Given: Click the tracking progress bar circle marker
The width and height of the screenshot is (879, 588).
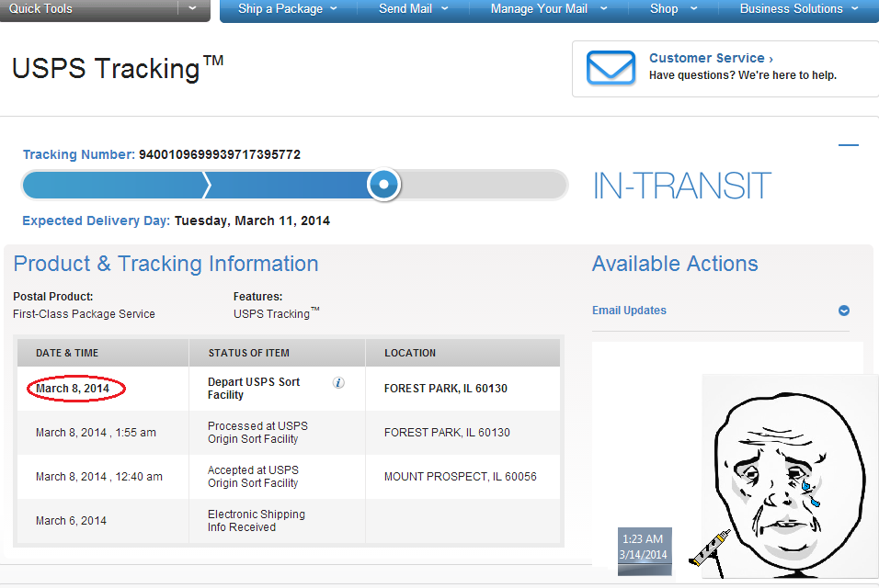Looking at the screenshot, I should 384,185.
